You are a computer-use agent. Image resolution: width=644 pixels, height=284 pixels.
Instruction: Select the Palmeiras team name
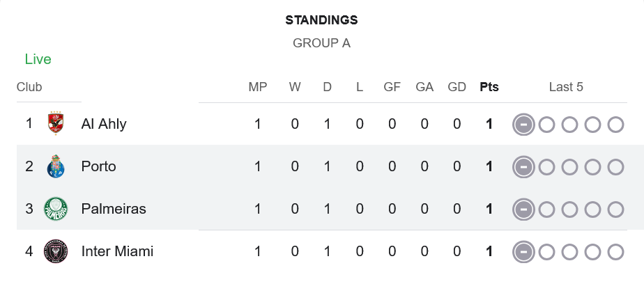[x=114, y=209]
